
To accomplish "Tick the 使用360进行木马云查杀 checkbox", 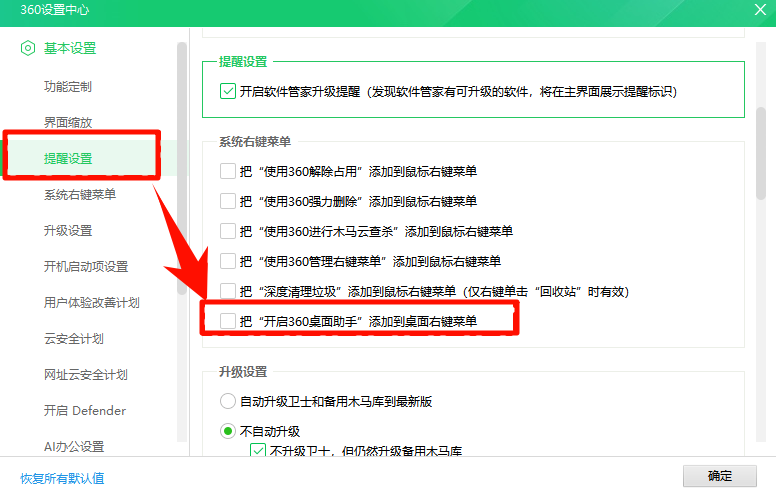I will point(228,231).
